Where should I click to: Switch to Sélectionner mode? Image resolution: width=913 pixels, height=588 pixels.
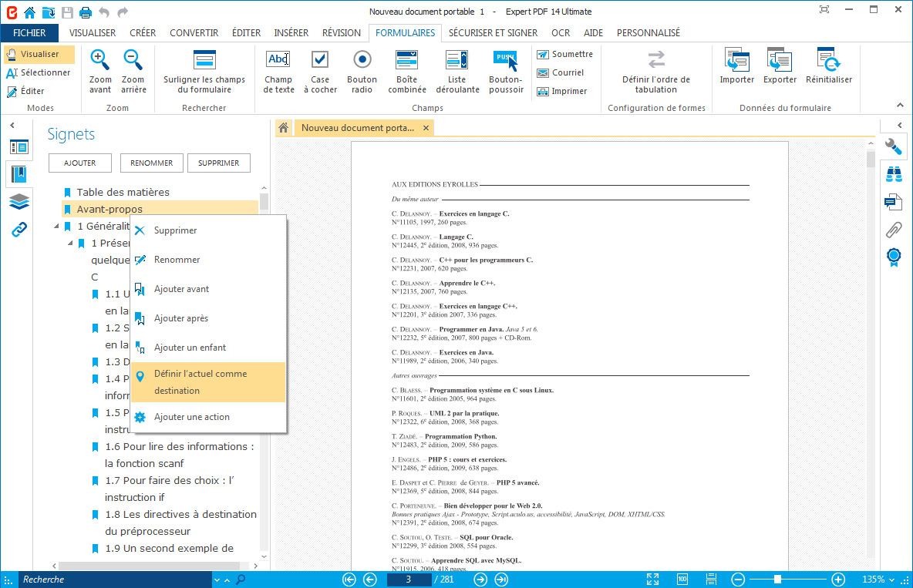pyautogui.click(x=39, y=72)
